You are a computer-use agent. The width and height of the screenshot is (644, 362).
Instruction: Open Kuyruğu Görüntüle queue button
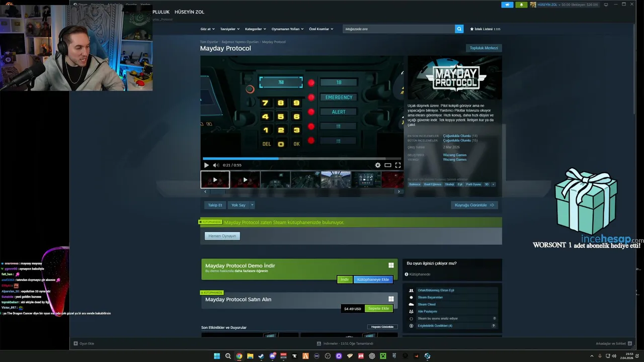[474, 205]
